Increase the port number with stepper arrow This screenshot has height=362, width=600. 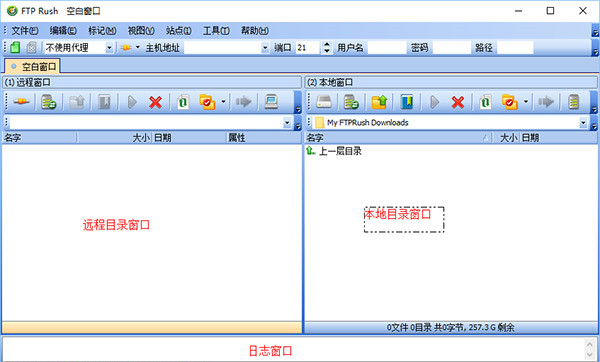[326, 45]
